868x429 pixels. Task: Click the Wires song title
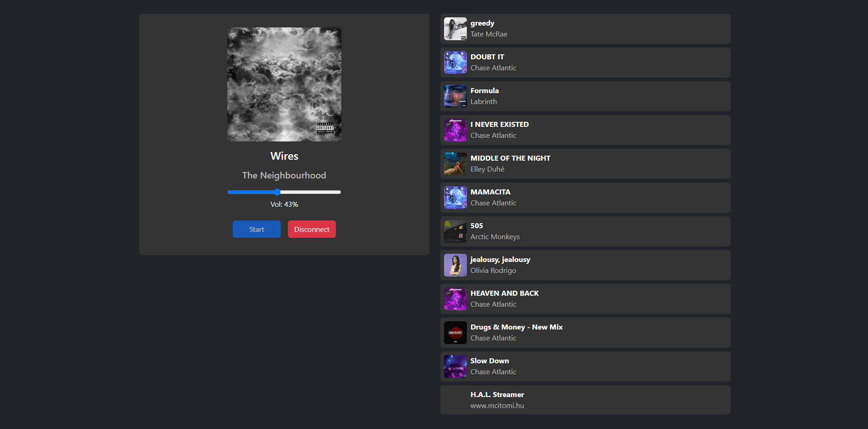(x=284, y=156)
